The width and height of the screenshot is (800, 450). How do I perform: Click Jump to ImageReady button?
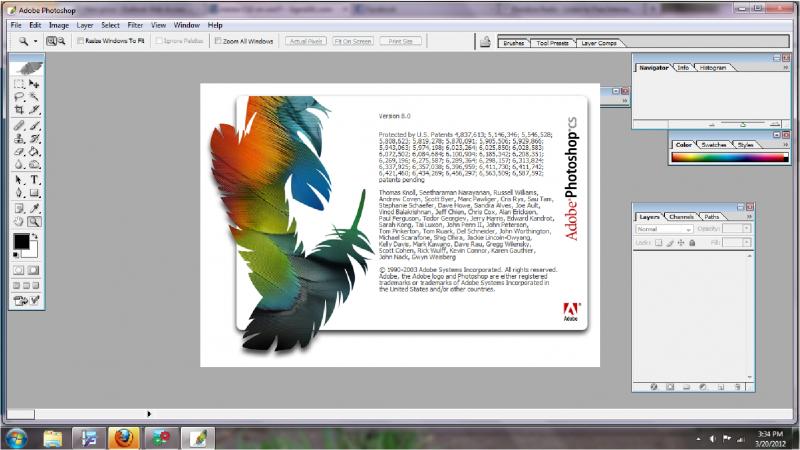[27, 301]
